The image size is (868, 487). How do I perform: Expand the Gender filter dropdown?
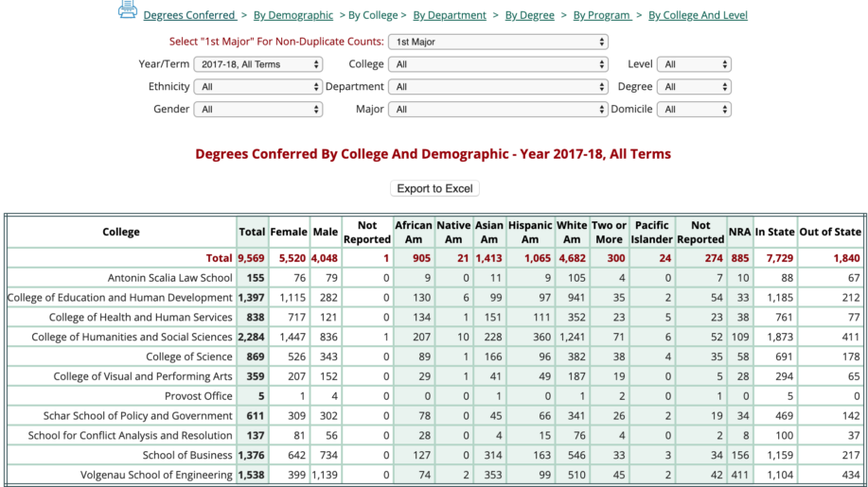pyautogui.click(x=258, y=110)
